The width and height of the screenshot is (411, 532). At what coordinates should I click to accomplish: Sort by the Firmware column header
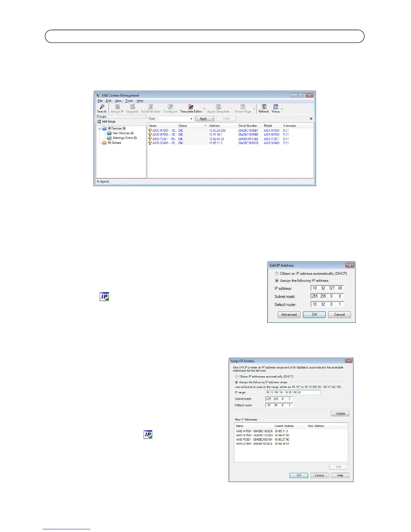pos(290,126)
